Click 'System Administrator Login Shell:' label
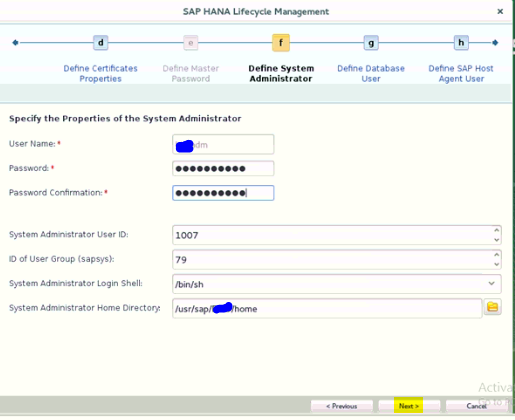515x420 pixels. [x=76, y=283]
